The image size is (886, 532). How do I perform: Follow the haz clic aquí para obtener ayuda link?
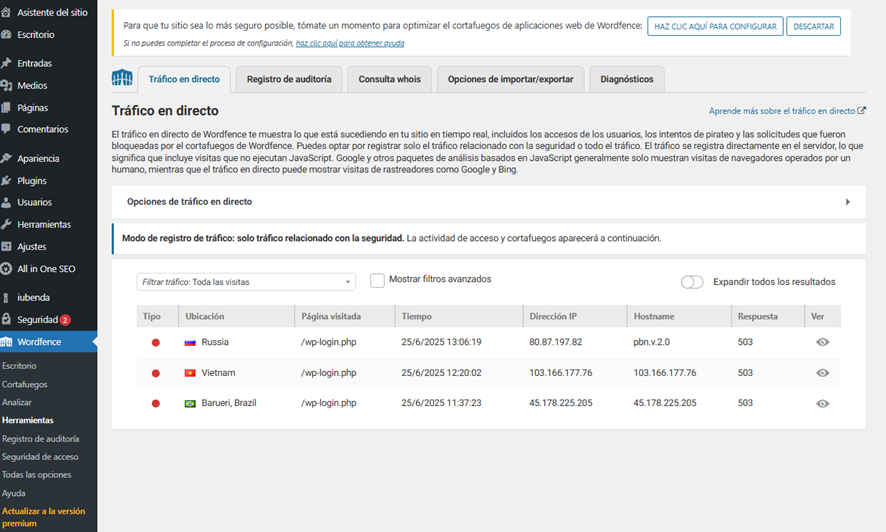pyautogui.click(x=350, y=43)
